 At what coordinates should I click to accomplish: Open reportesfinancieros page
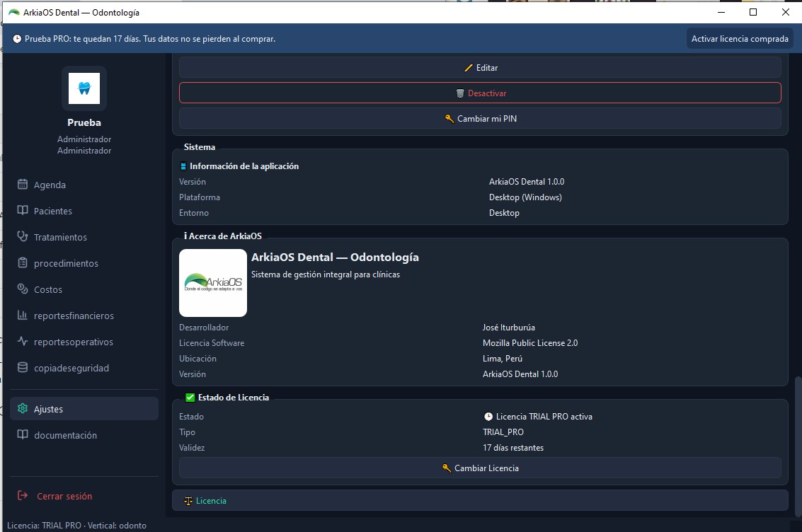point(84,316)
